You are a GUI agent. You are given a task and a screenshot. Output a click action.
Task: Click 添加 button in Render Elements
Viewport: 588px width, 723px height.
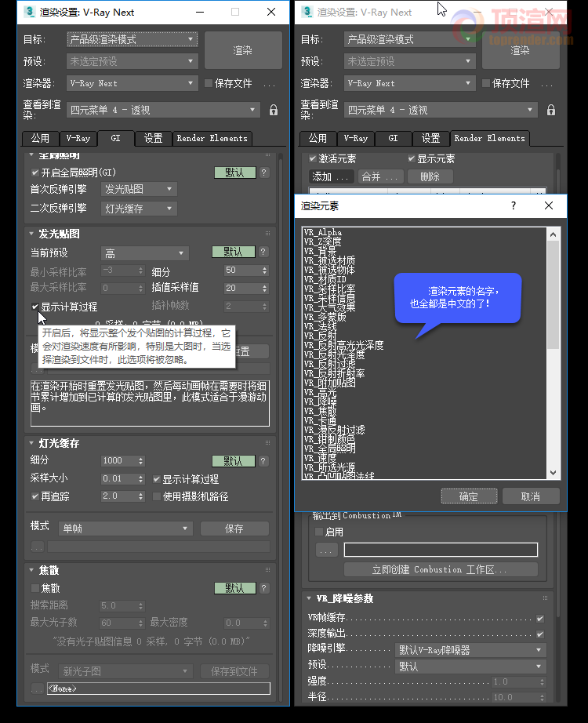[x=331, y=176]
